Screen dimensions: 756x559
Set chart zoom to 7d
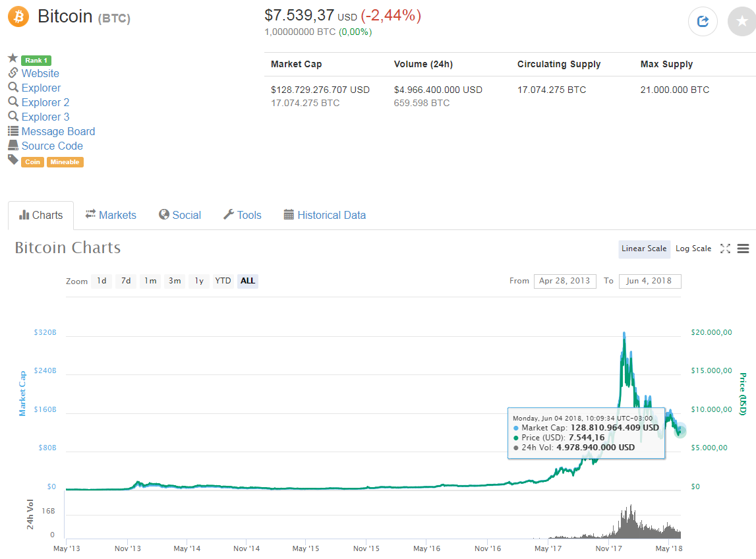(x=126, y=281)
